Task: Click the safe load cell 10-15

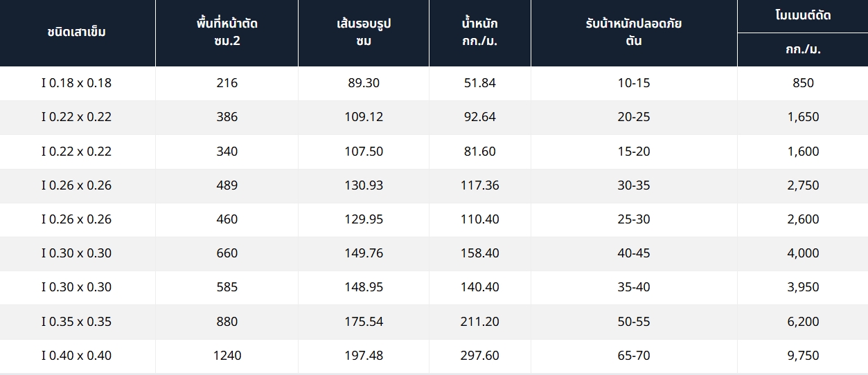Action: tap(633, 83)
